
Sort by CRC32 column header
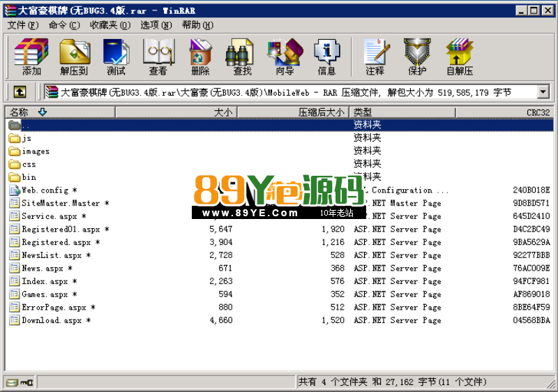coord(504,112)
